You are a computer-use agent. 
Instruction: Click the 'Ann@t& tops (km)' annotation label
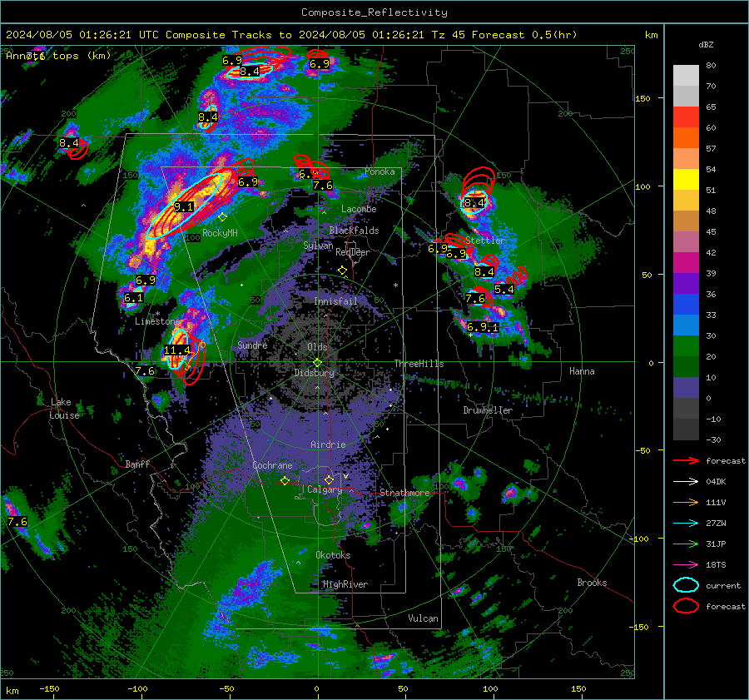tap(58, 56)
